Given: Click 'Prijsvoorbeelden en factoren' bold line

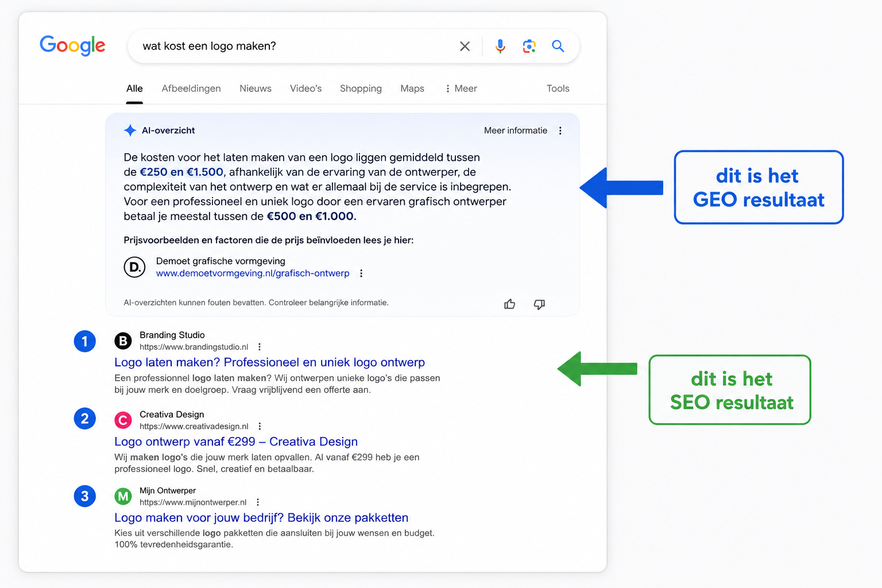Looking at the screenshot, I should coord(269,240).
